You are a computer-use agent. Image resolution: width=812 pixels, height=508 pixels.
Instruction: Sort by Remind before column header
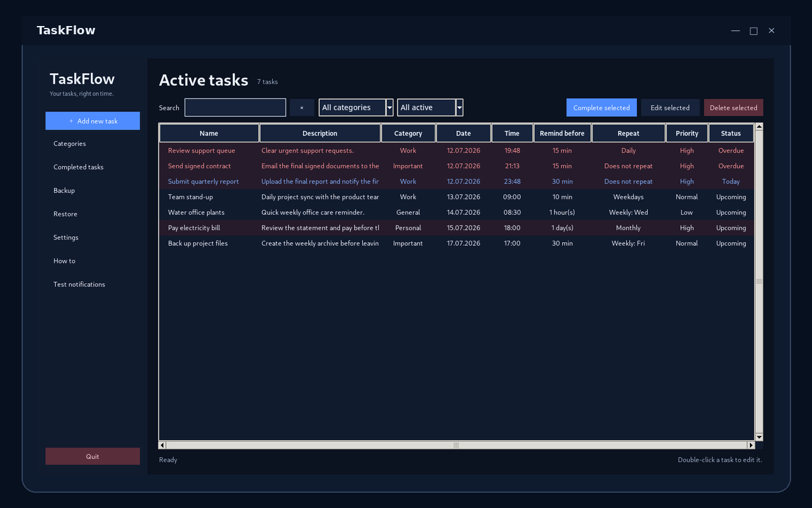click(562, 133)
